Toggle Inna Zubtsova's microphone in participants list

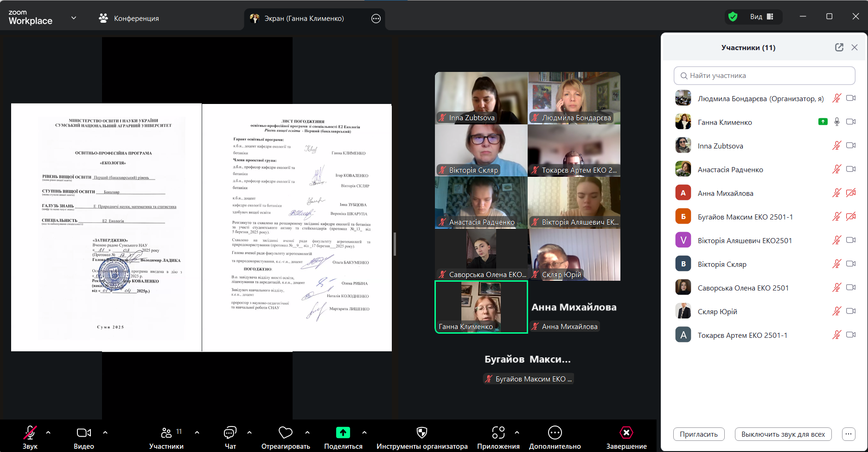pyautogui.click(x=836, y=146)
